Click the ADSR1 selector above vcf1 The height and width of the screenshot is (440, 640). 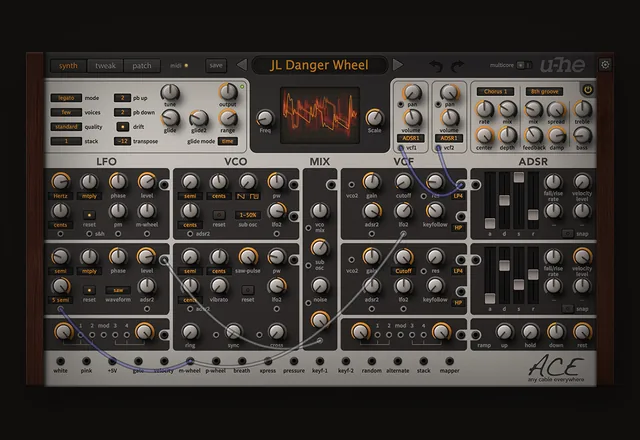tap(410, 138)
